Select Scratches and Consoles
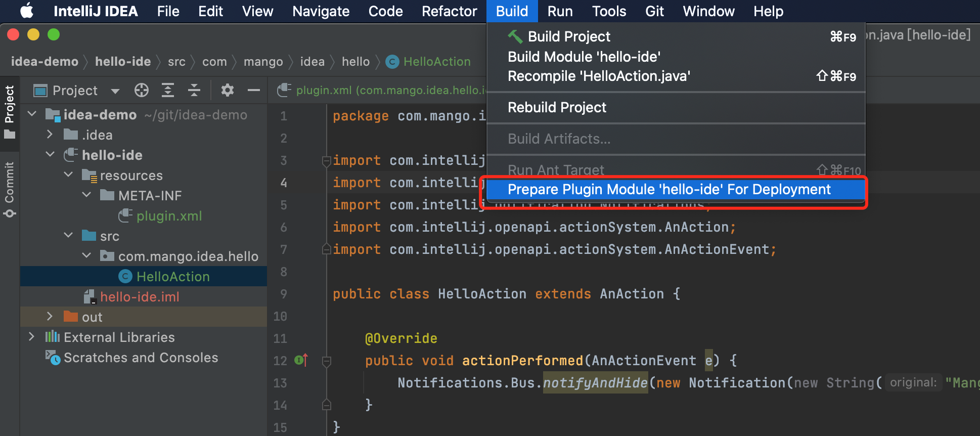The width and height of the screenshot is (980, 436). 141,358
